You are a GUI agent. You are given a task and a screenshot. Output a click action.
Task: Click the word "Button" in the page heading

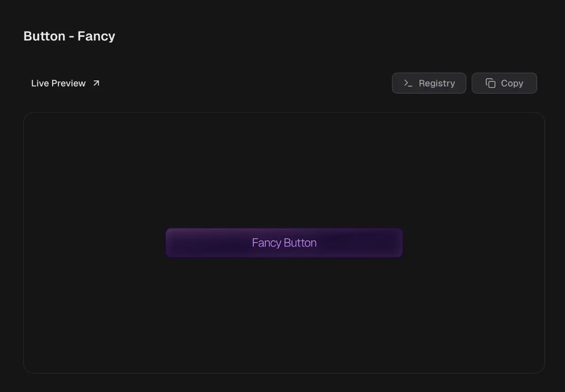44,36
